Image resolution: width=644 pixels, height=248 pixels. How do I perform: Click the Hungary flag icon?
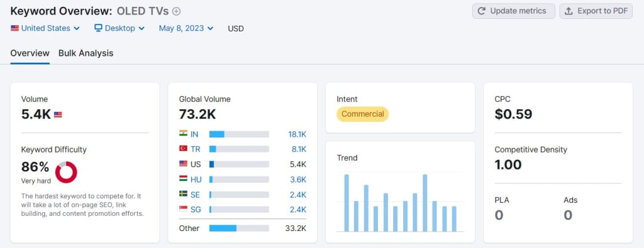(x=183, y=179)
